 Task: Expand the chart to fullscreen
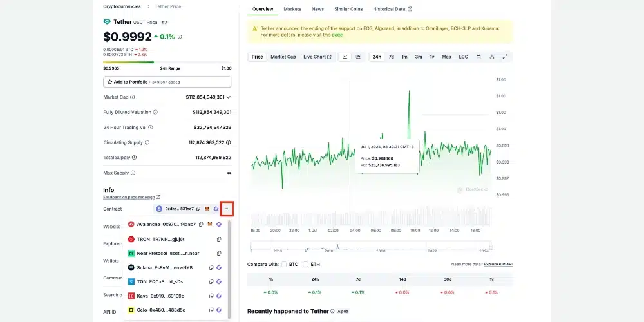click(x=505, y=57)
